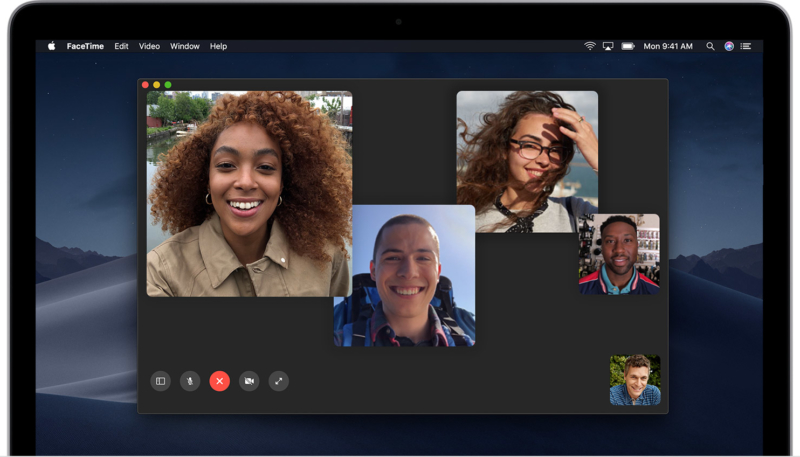
Task: Enter full screen using the arrows icon
Action: [279, 381]
